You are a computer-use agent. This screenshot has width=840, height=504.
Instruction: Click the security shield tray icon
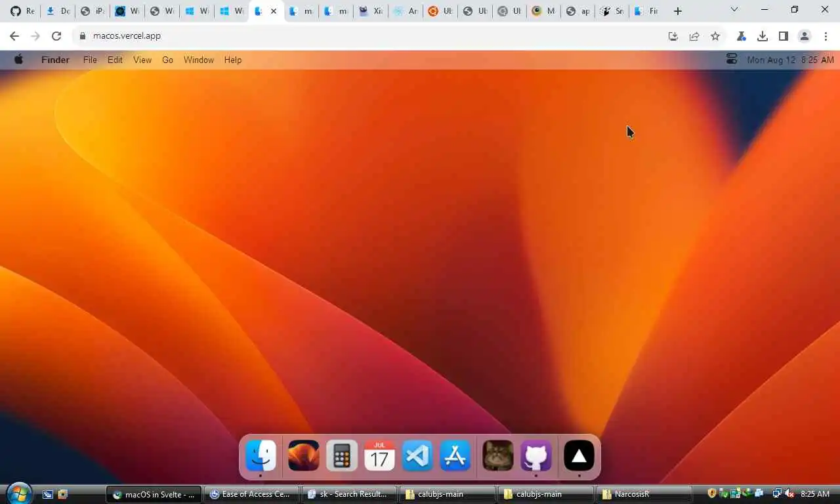tap(712, 493)
